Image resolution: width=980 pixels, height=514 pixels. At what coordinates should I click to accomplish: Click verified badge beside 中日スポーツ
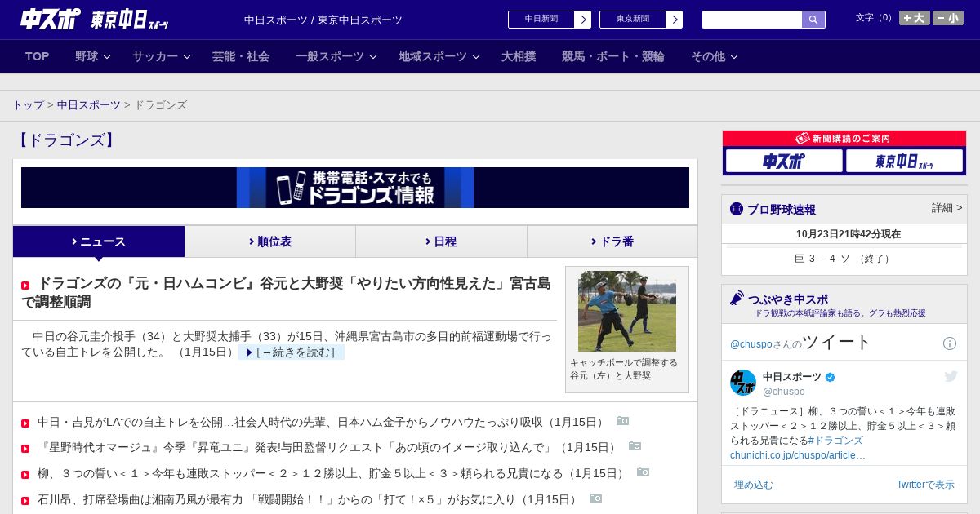coord(831,377)
